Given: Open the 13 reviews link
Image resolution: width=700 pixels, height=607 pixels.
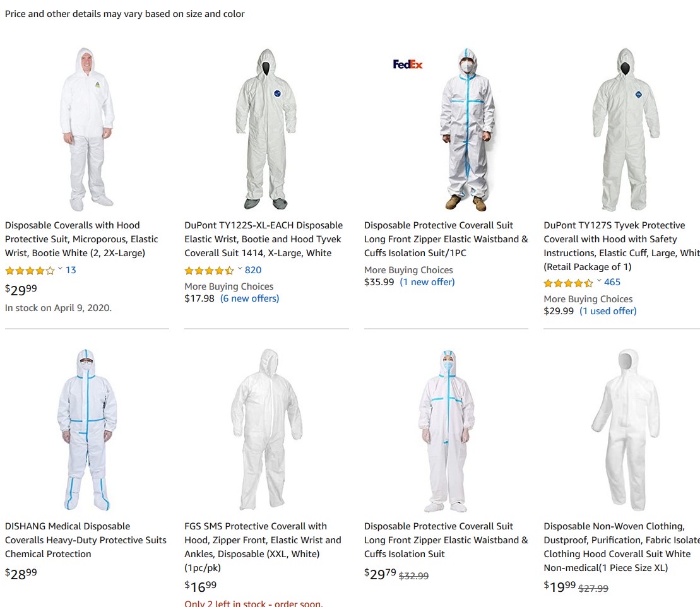Looking at the screenshot, I should [x=71, y=270].
